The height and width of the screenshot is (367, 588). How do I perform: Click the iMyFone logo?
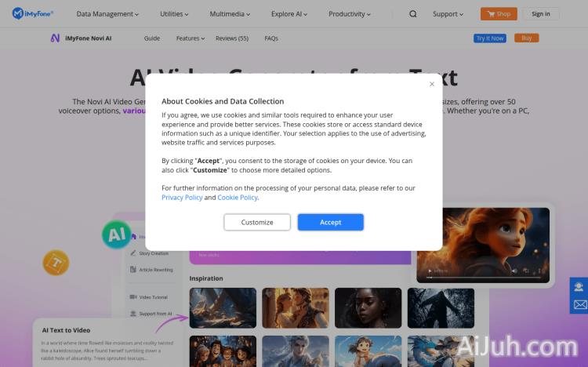click(x=33, y=13)
